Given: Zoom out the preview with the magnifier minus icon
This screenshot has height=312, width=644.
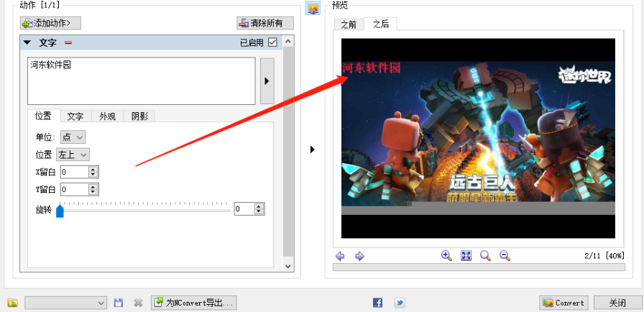Looking at the screenshot, I should tap(505, 256).
